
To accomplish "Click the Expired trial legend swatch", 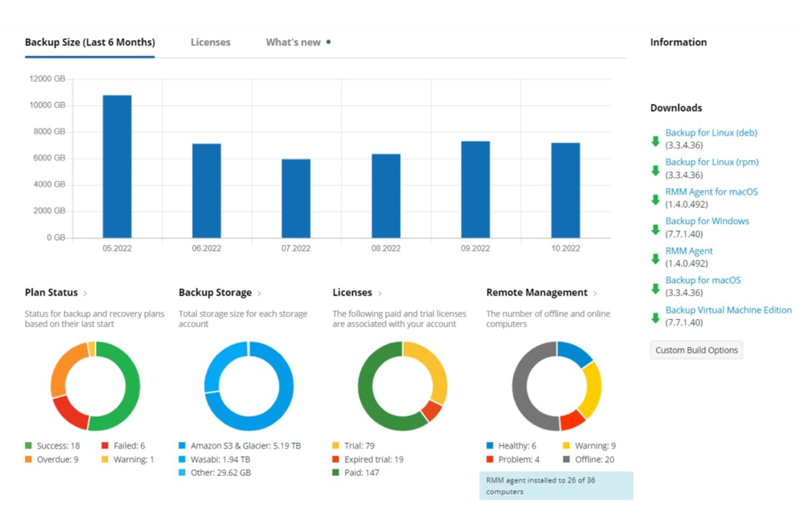I will (336, 459).
